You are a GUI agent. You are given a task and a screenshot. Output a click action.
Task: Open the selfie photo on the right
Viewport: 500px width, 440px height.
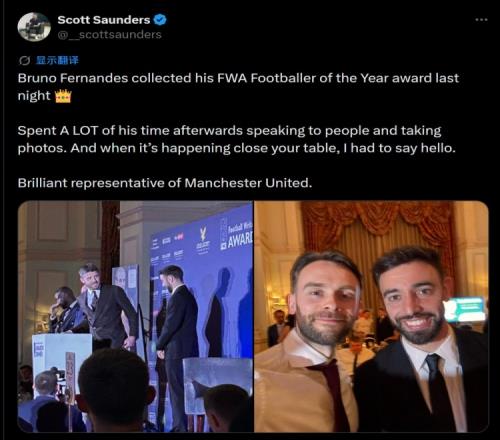click(x=371, y=316)
